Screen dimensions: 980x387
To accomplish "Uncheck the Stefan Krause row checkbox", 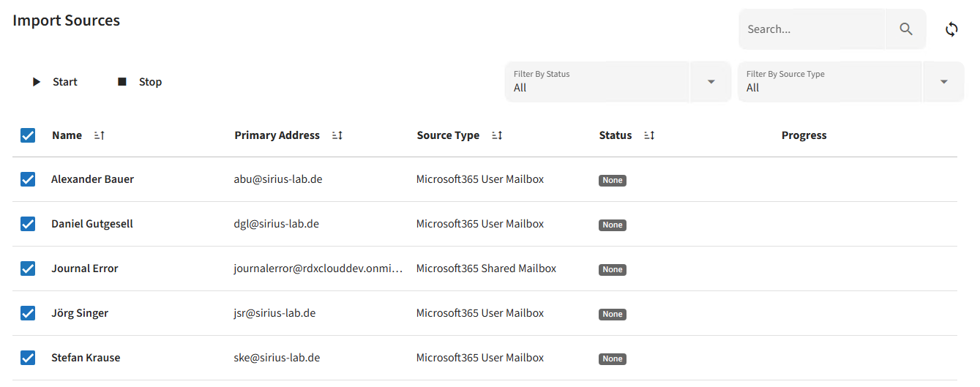I will coord(28,358).
